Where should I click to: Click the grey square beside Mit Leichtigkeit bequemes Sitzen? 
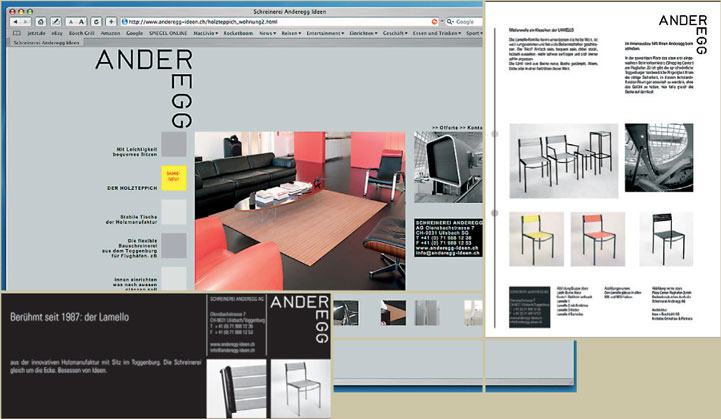174,144
